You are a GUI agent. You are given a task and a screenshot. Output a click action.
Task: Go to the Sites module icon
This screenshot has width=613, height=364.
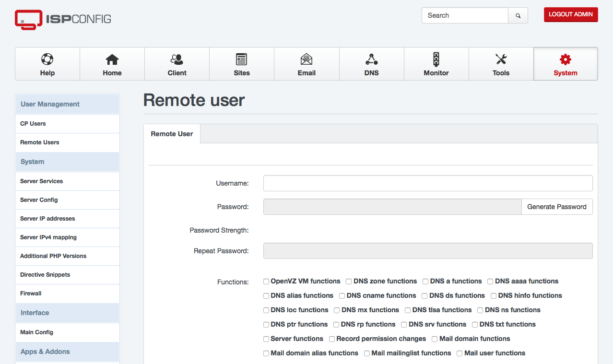click(241, 59)
